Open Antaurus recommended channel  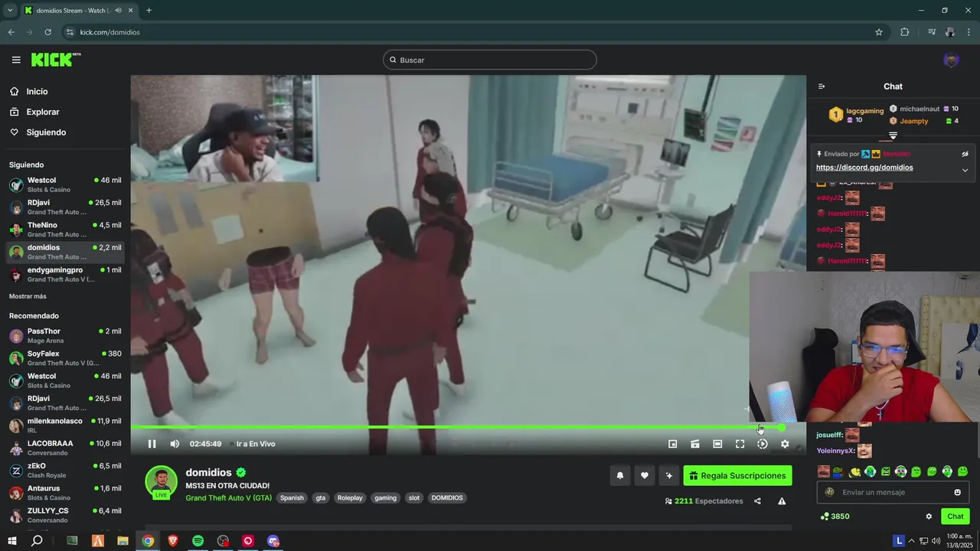[x=64, y=493]
